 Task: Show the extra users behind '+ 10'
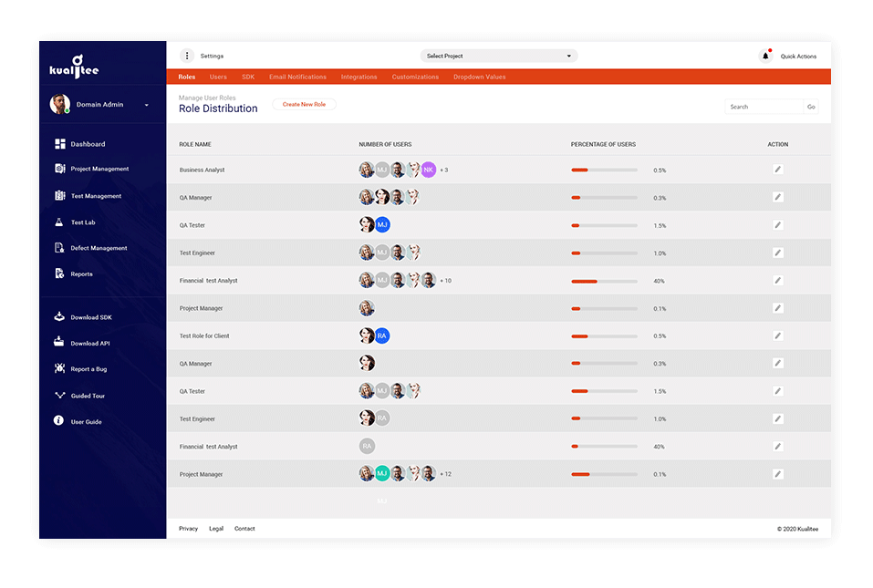coord(446,280)
